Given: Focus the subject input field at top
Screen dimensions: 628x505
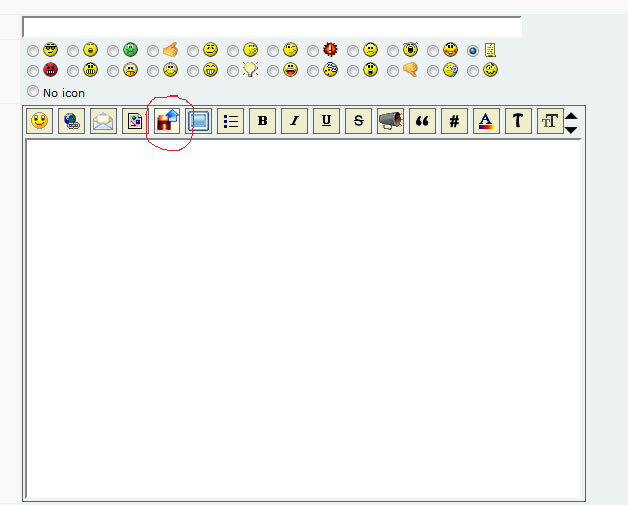Looking at the screenshot, I should tap(272, 27).
